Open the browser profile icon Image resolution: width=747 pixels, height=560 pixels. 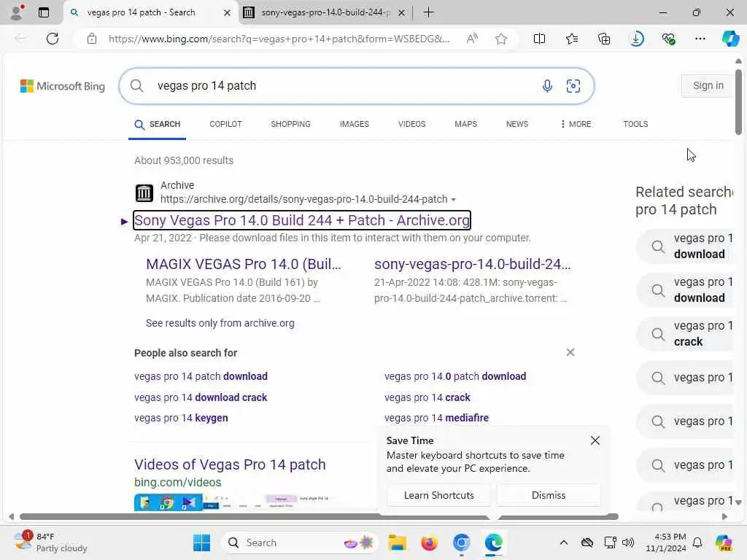tap(17, 12)
